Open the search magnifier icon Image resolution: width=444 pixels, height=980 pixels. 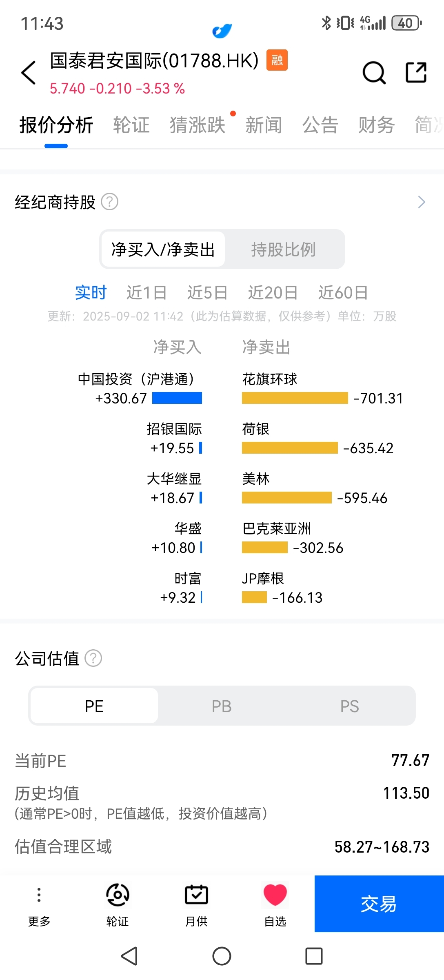(374, 73)
